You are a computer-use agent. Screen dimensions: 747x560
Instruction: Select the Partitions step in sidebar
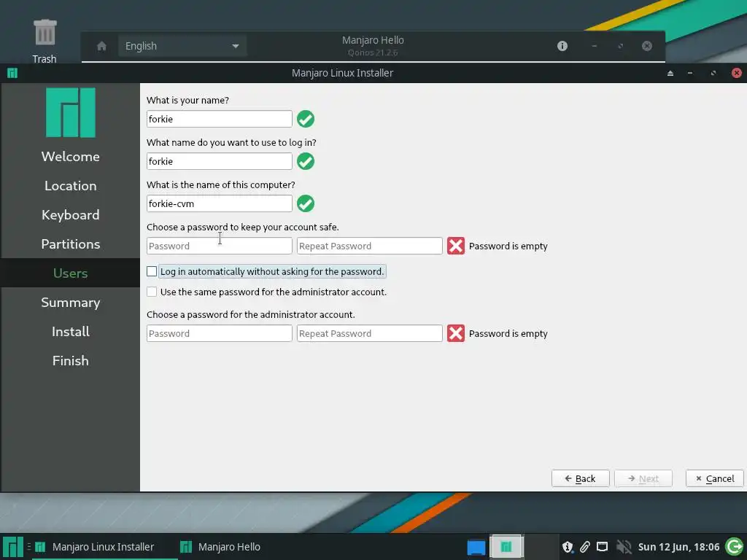[x=71, y=244]
